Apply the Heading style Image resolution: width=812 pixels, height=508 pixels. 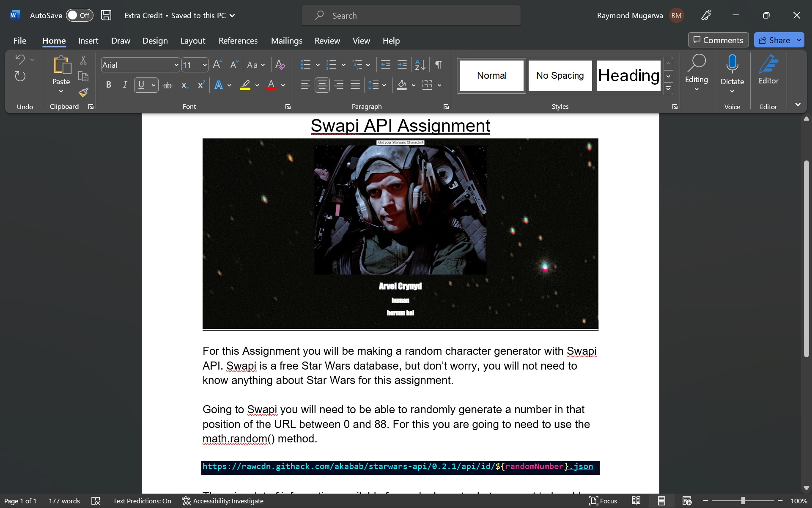628,75
